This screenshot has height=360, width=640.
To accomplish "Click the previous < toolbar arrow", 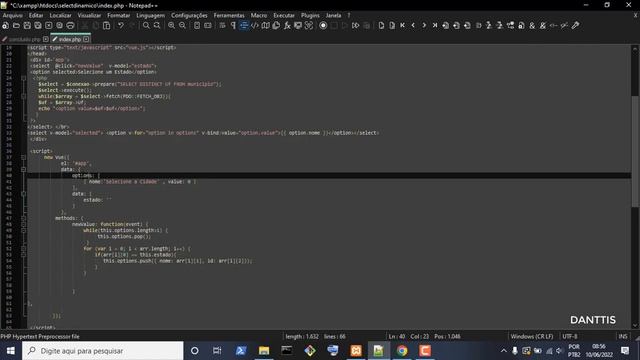I will pyautogui.click(x=413, y=25).
